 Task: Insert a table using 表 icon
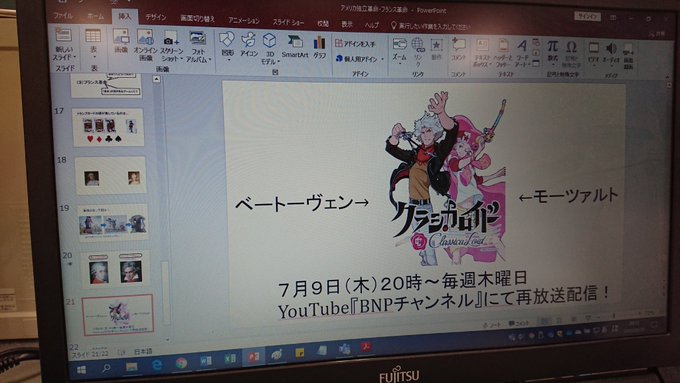point(93,43)
